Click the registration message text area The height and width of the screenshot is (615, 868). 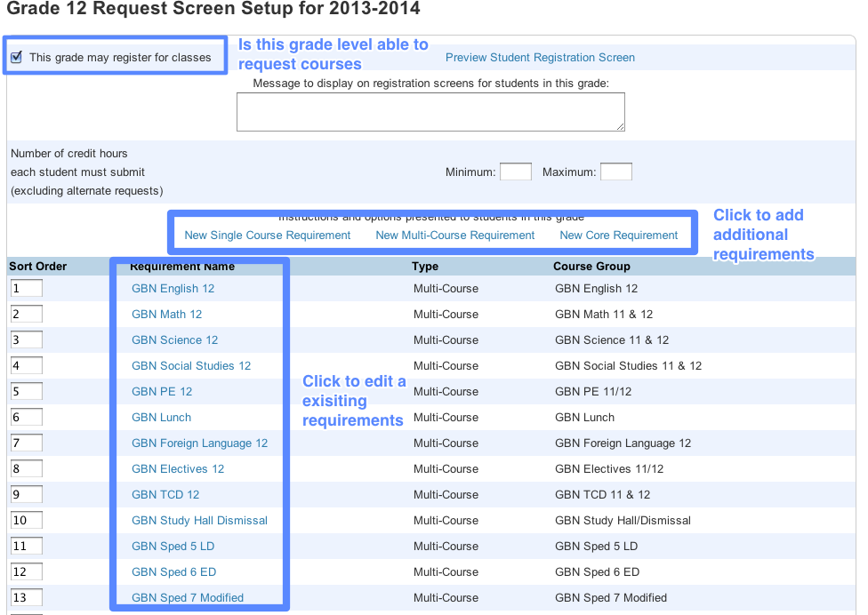click(x=430, y=112)
